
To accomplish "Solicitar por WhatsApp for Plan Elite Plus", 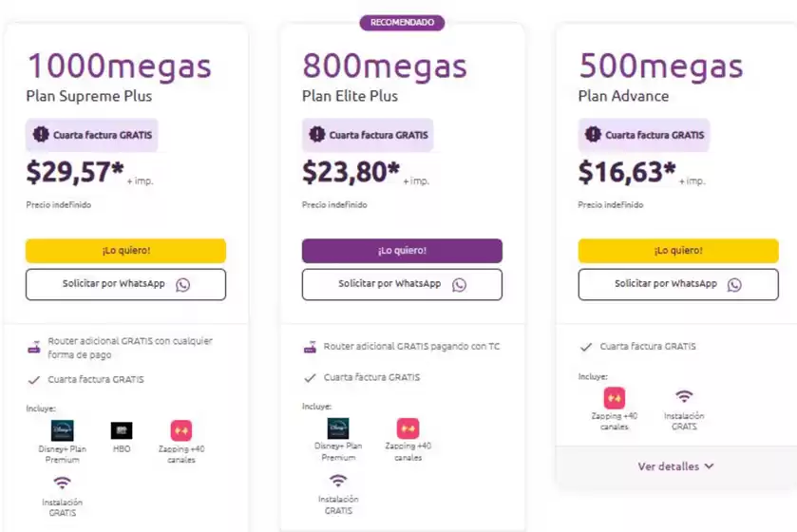I will coord(402,284).
